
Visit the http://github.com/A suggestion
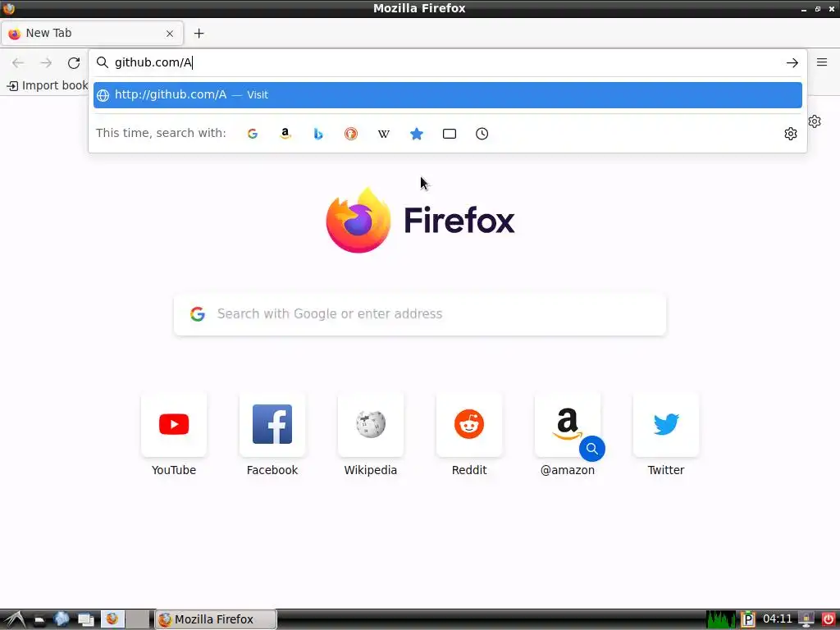[447, 95]
